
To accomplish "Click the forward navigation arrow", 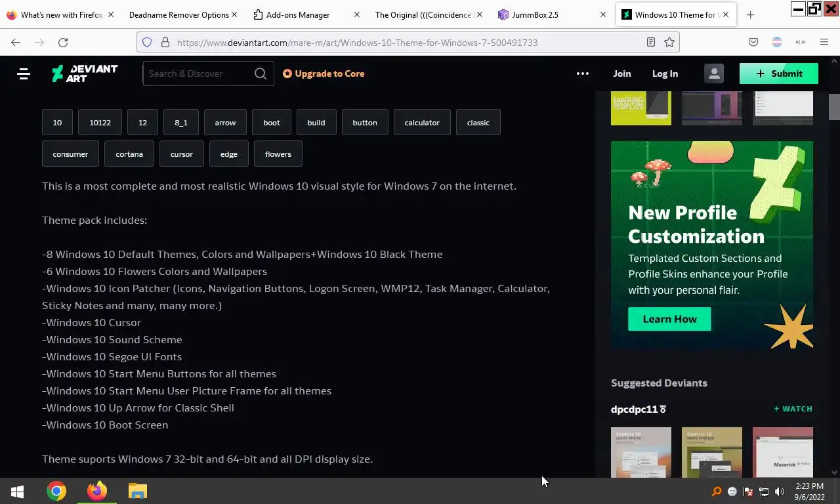I will pyautogui.click(x=39, y=42).
